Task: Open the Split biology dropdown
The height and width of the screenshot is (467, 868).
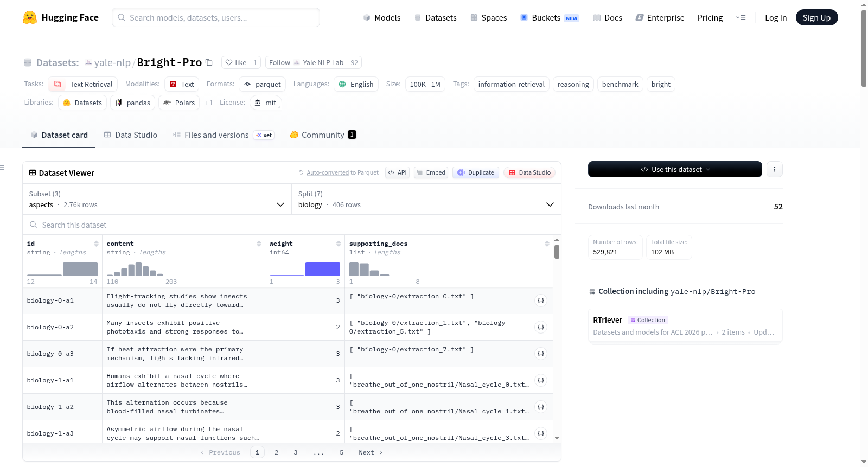Action: point(426,199)
